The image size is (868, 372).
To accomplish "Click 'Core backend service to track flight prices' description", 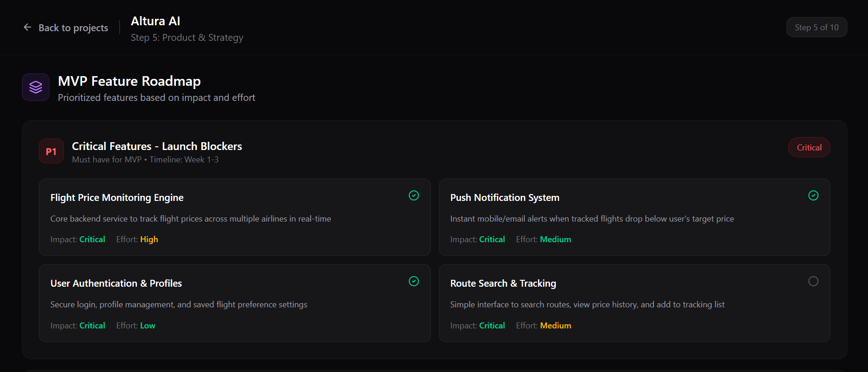I will pos(191,219).
